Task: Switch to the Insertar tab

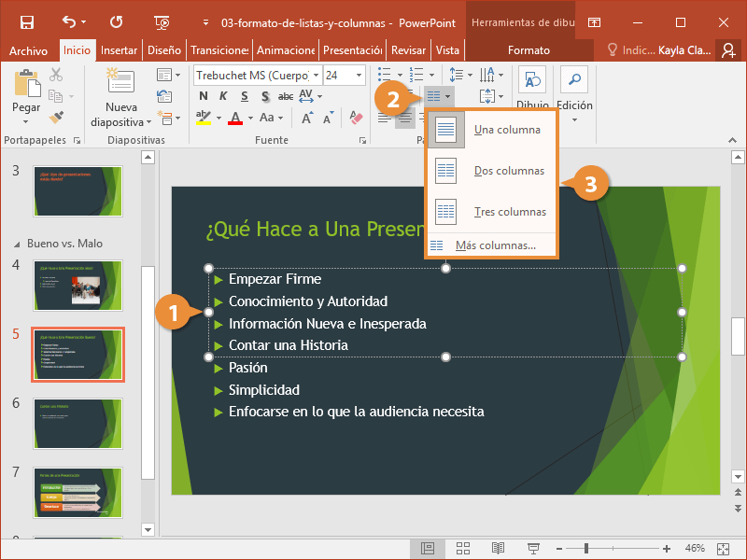Action: tap(119, 50)
